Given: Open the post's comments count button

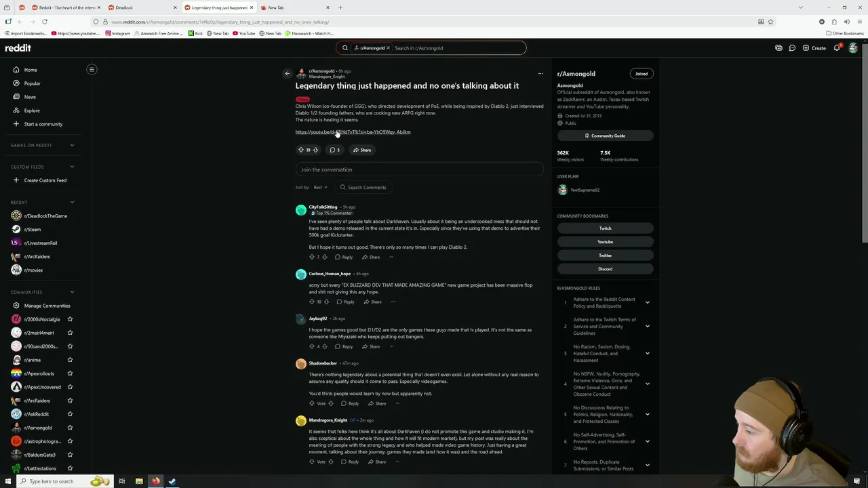Looking at the screenshot, I should pos(335,150).
